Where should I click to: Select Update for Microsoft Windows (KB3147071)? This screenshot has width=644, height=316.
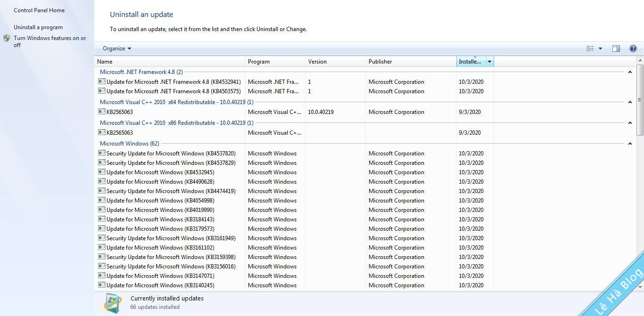click(x=160, y=276)
